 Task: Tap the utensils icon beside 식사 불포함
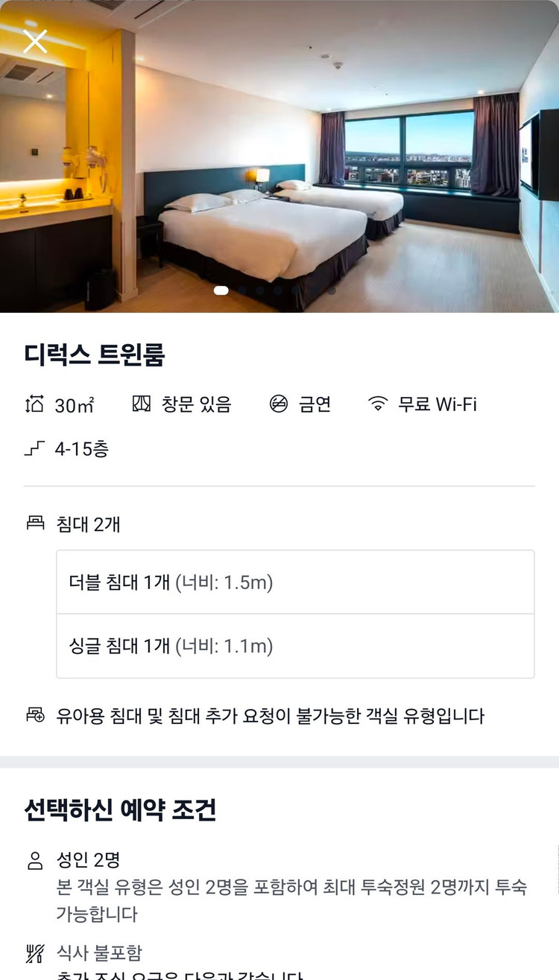point(35,952)
